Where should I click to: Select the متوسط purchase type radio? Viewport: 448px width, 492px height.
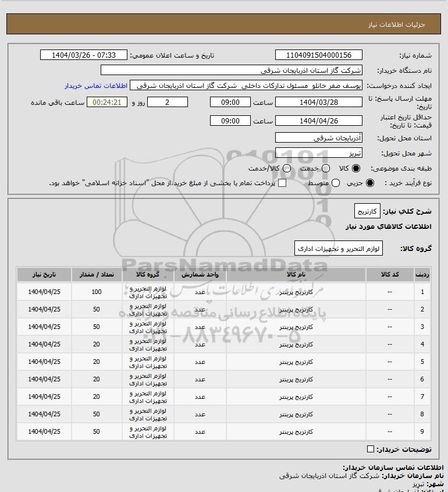pyautogui.click(x=336, y=183)
